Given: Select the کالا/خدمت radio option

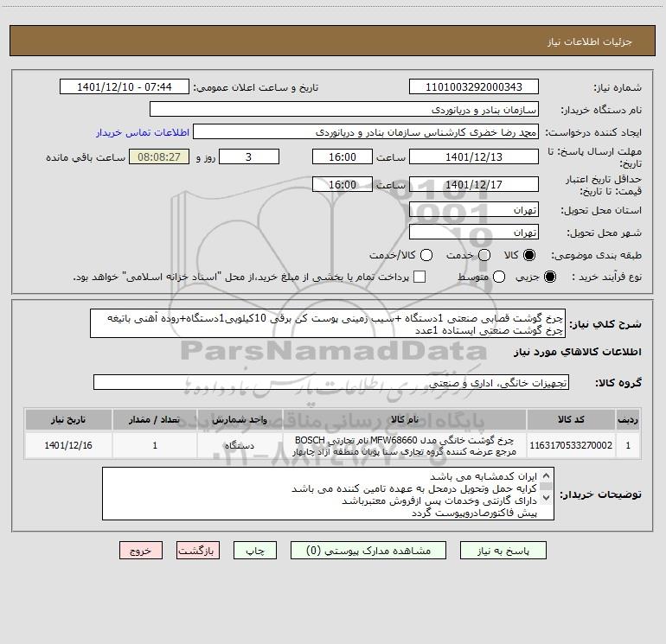Looking at the screenshot, I should [426, 255].
